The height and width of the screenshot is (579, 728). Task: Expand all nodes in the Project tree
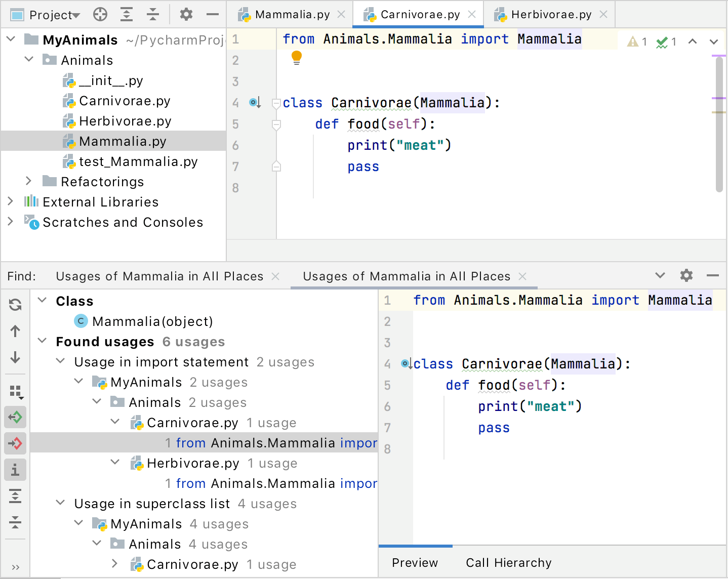(x=127, y=14)
